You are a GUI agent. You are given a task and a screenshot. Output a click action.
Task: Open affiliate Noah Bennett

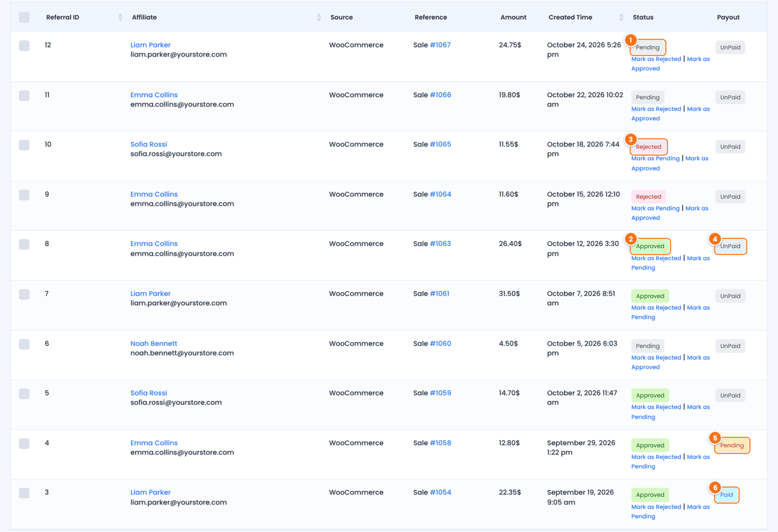point(153,344)
